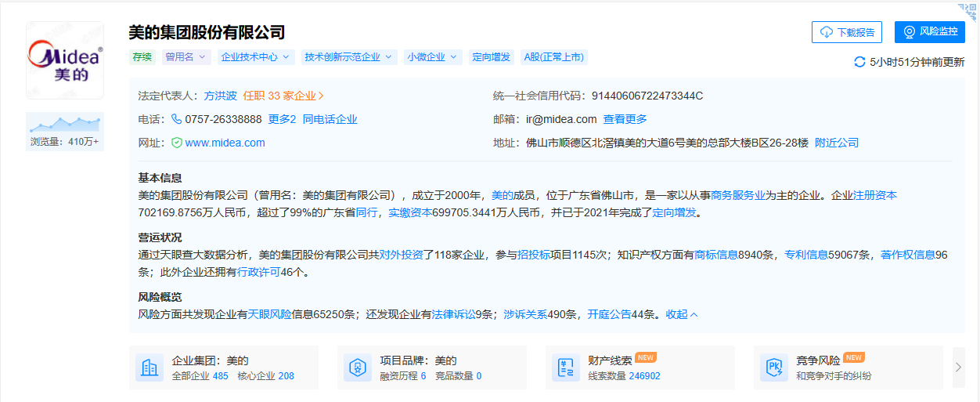Click the 下载报告 button
This screenshot has width=980, height=402.
pos(847,32)
